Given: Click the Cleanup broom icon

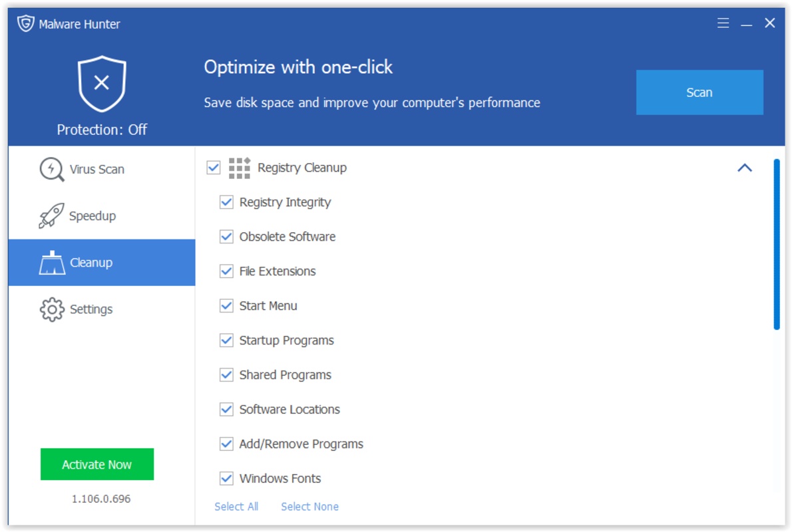Looking at the screenshot, I should pyautogui.click(x=52, y=263).
